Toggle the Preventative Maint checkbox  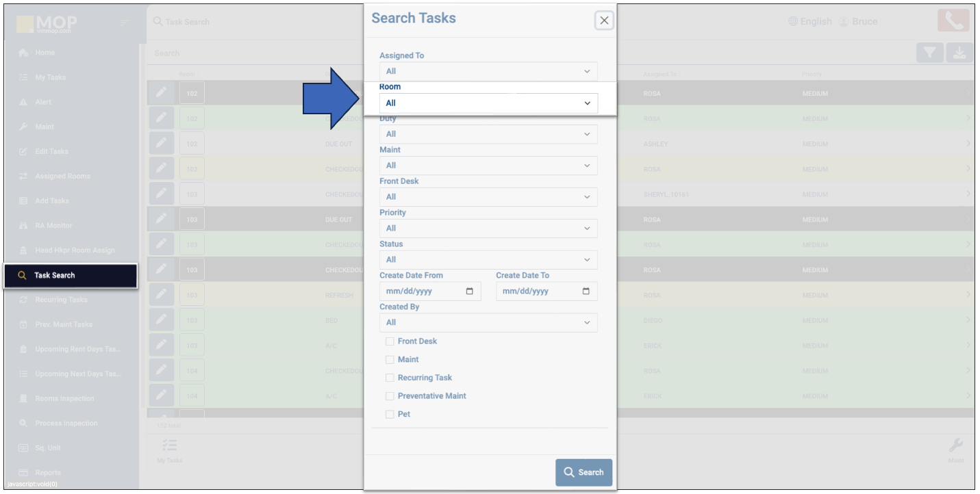pos(390,396)
